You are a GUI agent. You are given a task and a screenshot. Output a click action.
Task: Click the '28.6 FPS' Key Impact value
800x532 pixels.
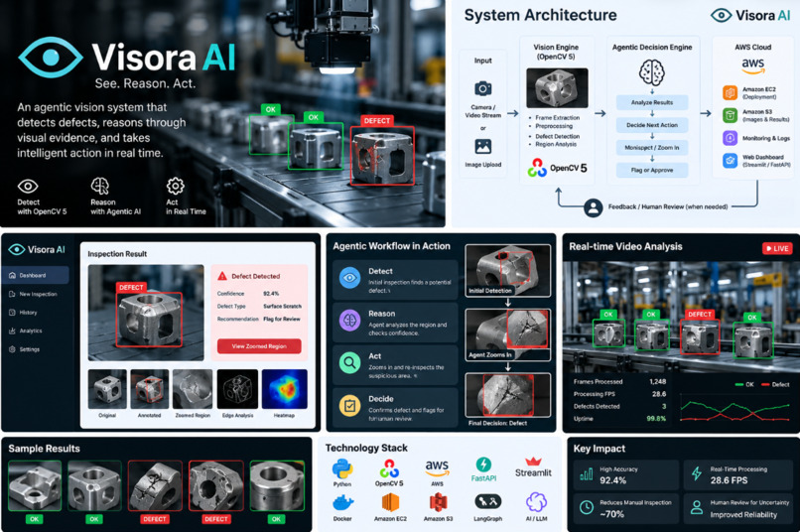[x=729, y=480]
